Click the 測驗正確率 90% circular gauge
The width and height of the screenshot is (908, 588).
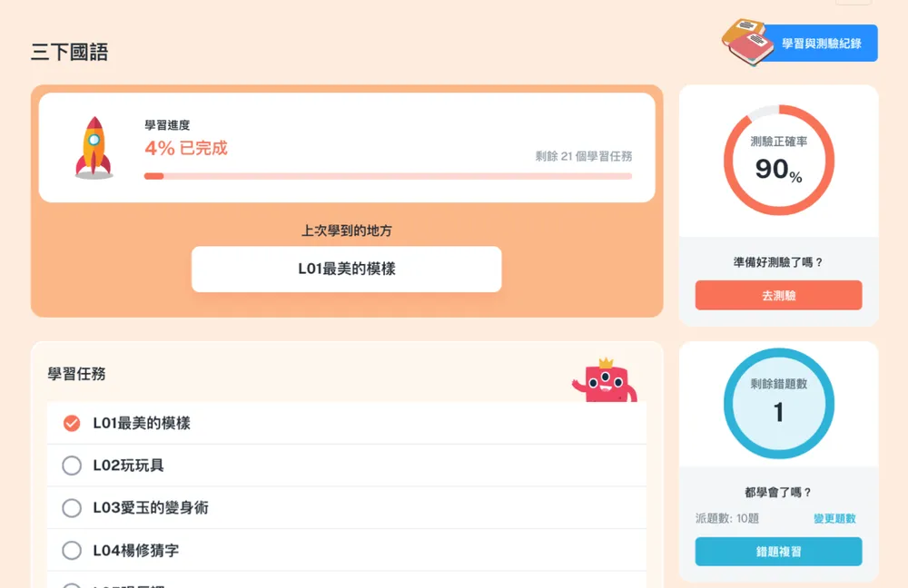pyautogui.click(x=778, y=161)
